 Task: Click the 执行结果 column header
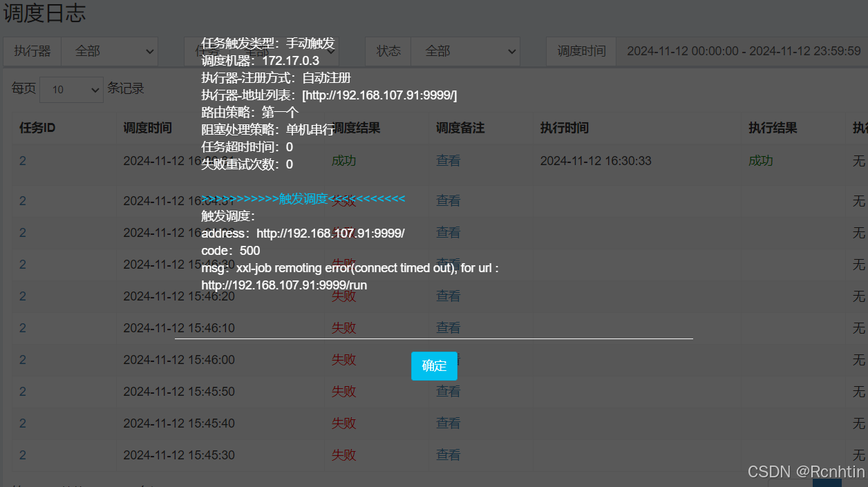[773, 128]
